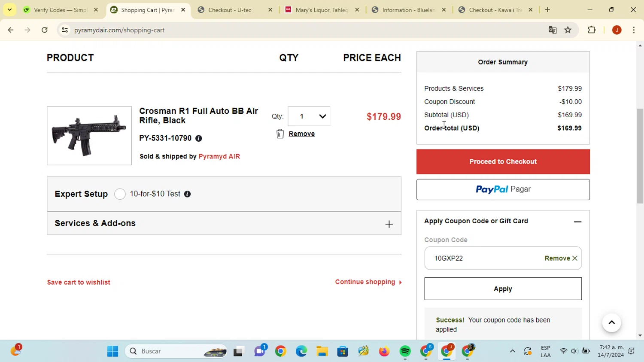Screen dimensions: 644x362
Task: Click the scroll-to-top arrow button
Action: tap(611, 322)
